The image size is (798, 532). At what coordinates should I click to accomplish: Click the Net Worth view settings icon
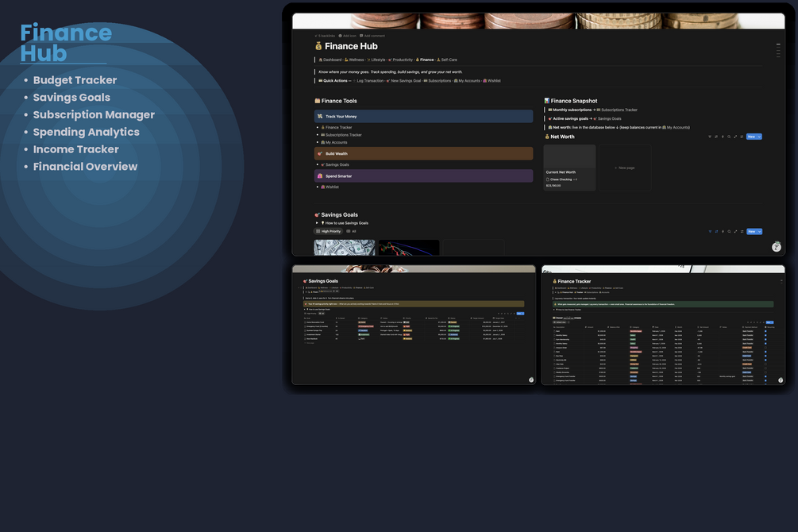pos(742,137)
